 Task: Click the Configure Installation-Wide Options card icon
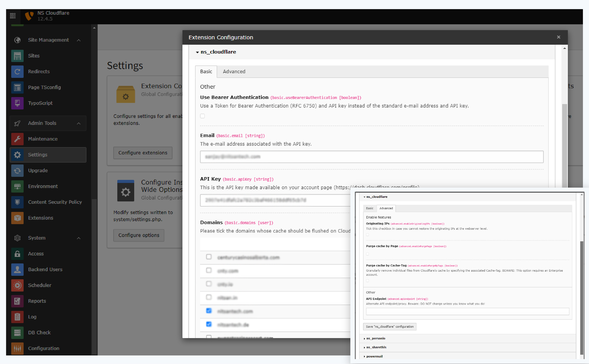click(x=126, y=191)
